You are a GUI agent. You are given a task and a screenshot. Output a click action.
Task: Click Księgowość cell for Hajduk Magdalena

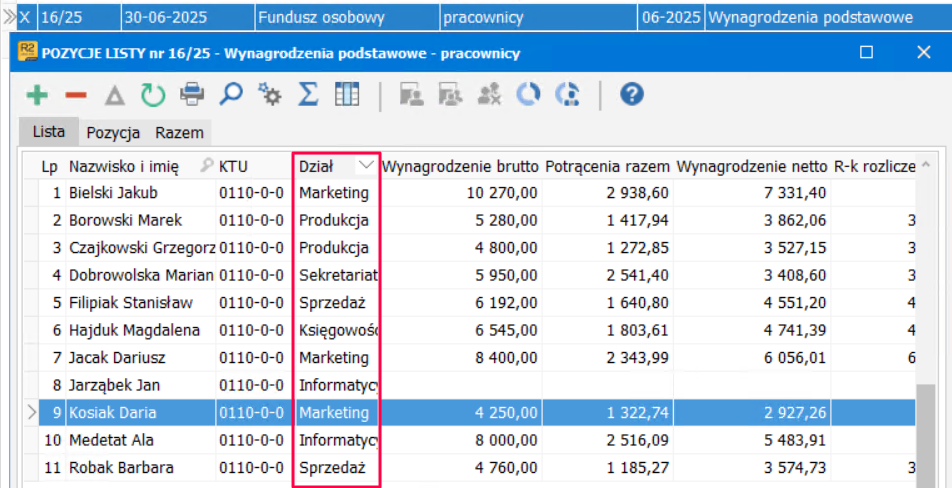338,330
